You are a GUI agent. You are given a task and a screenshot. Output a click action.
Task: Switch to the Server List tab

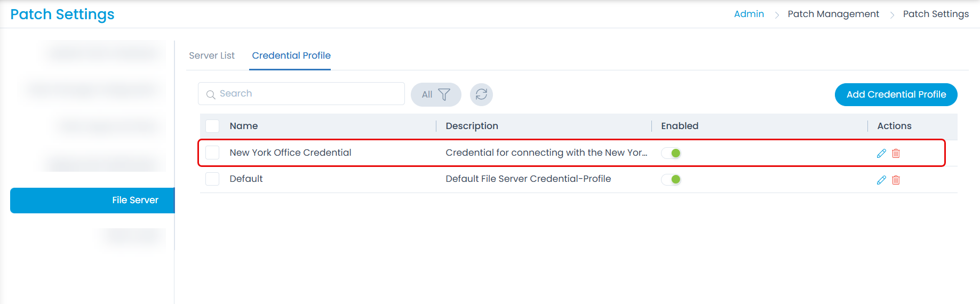tap(212, 55)
